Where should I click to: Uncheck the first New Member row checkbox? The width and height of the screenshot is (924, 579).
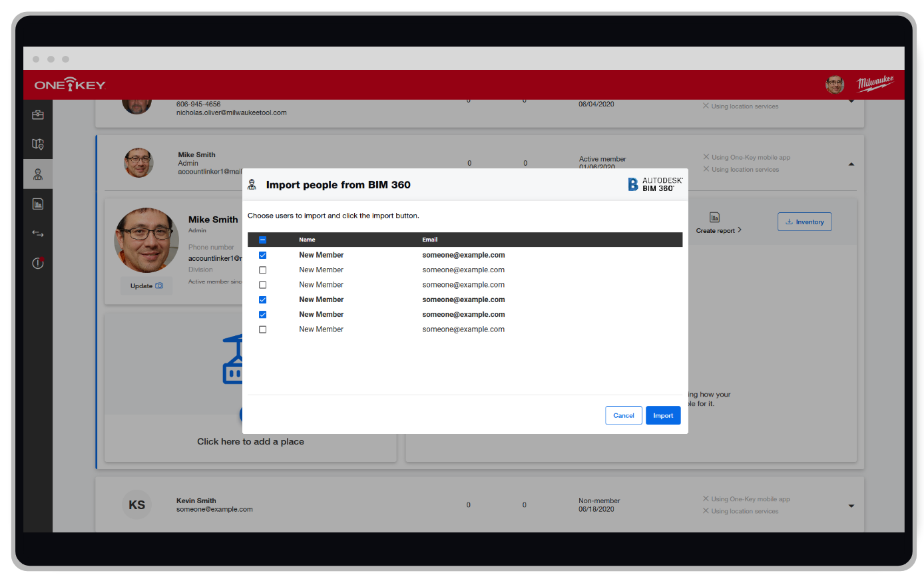coord(262,256)
